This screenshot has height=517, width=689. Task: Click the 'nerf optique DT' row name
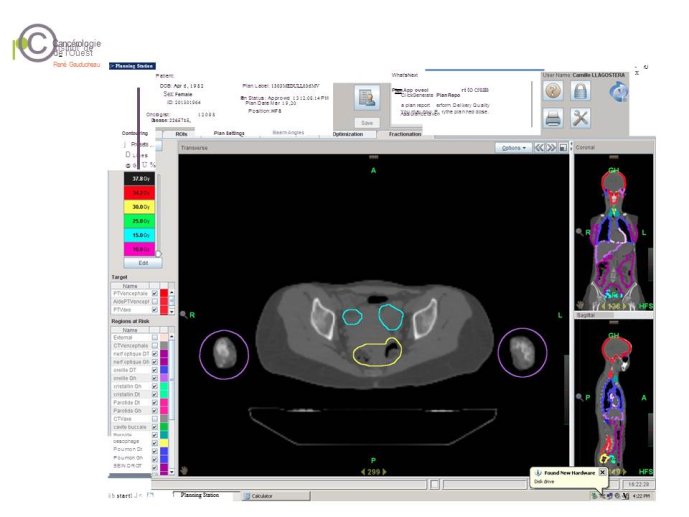pos(131,354)
